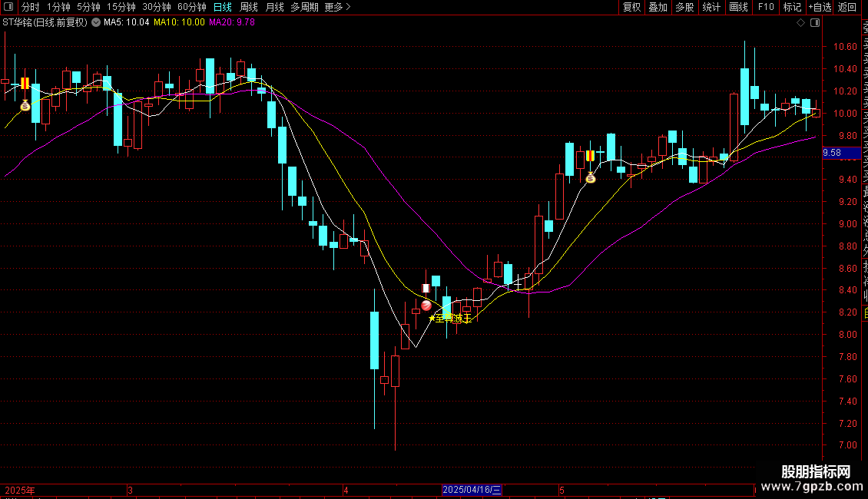Click the 标记 mark button
Image resolution: width=868 pixels, height=499 pixels.
pyautogui.click(x=792, y=7)
